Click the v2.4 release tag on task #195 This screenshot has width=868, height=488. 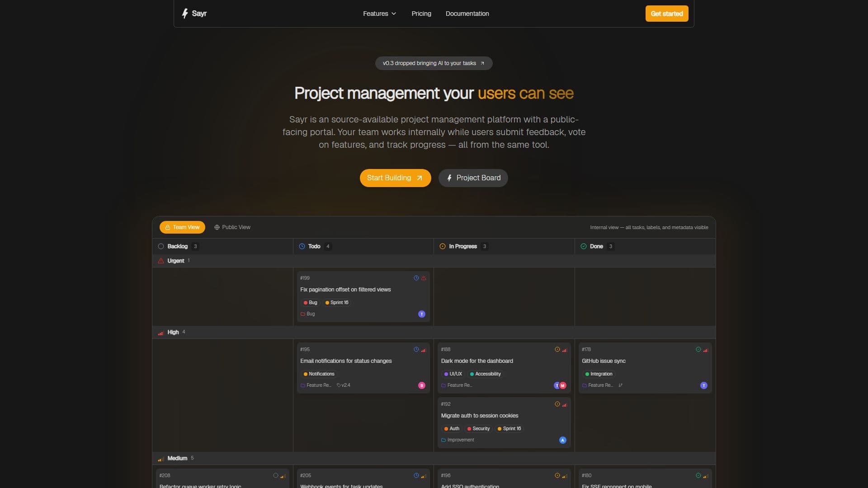344,385
